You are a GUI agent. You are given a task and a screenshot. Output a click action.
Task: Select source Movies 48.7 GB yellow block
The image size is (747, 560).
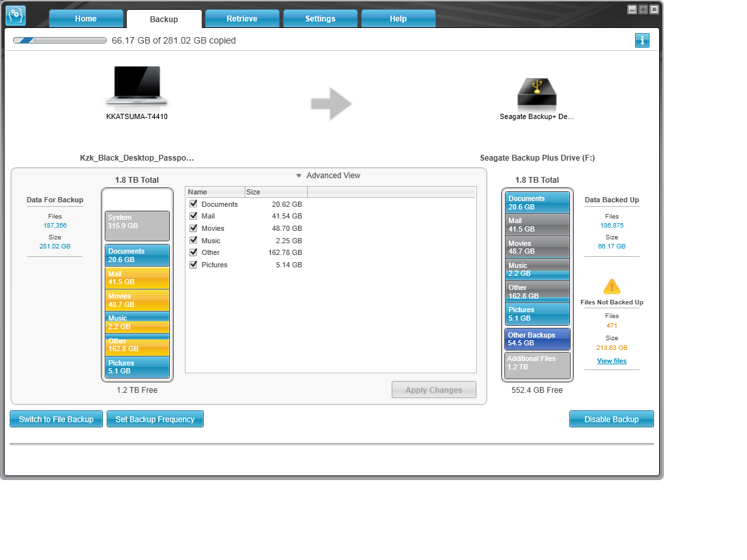tap(137, 300)
